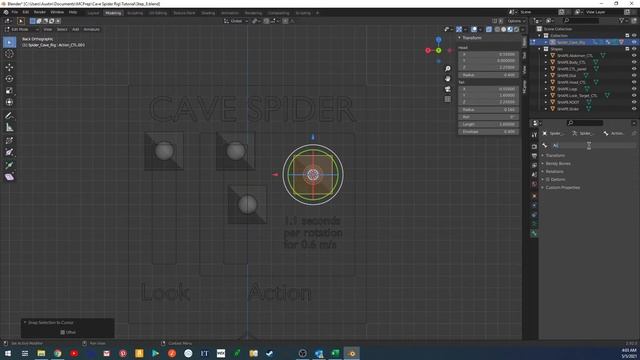This screenshot has width=640, height=360.
Task: Open the Scene properties tab icon
Action: click(534, 175)
